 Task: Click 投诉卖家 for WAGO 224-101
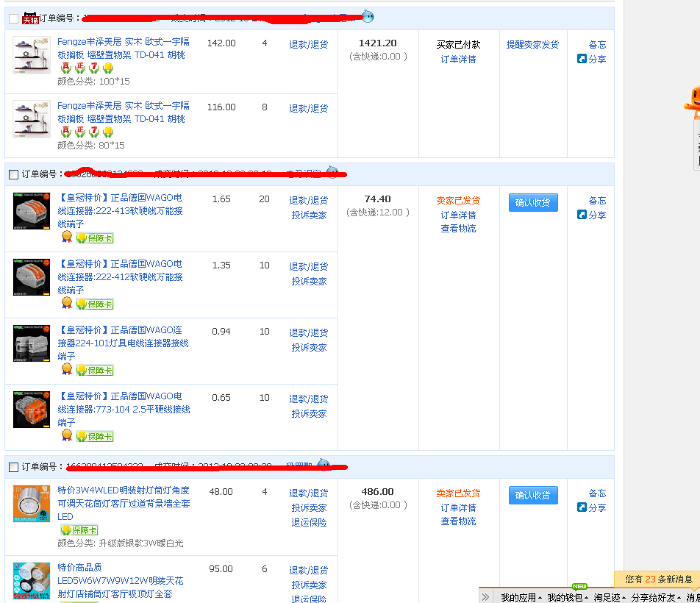309,347
